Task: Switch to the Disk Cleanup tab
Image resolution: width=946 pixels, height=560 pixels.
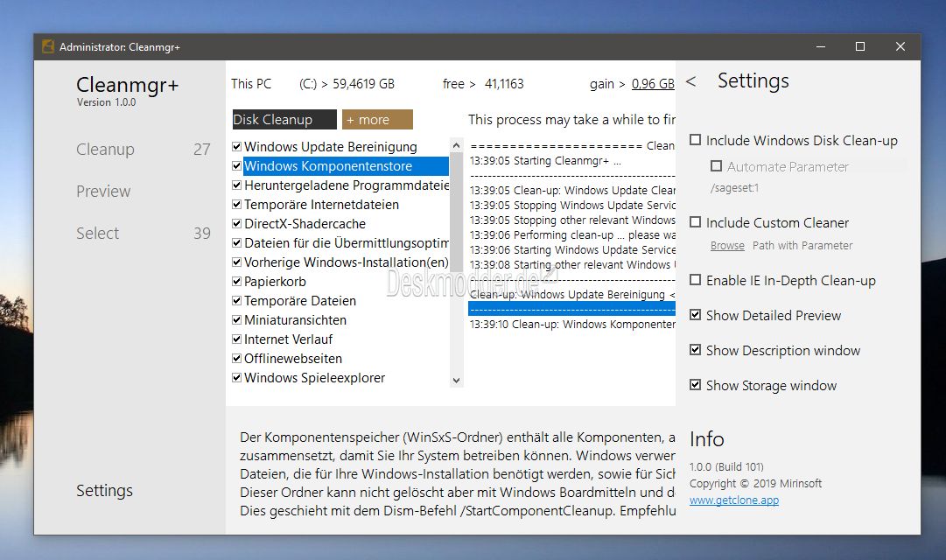Action: (x=284, y=120)
